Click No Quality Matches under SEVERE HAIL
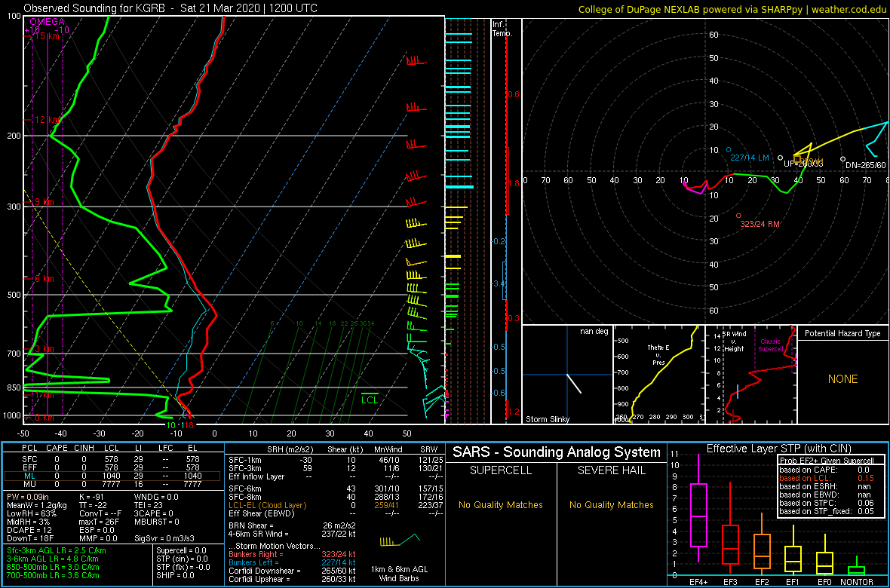 point(611,504)
